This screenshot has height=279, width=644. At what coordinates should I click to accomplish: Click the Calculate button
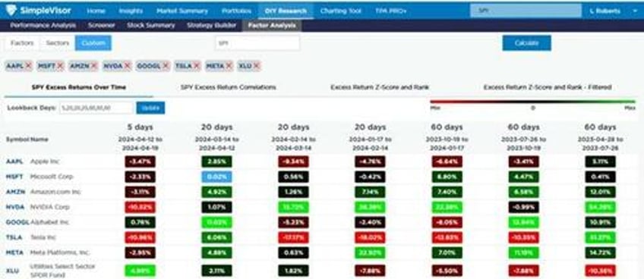(x=526, y=43)
